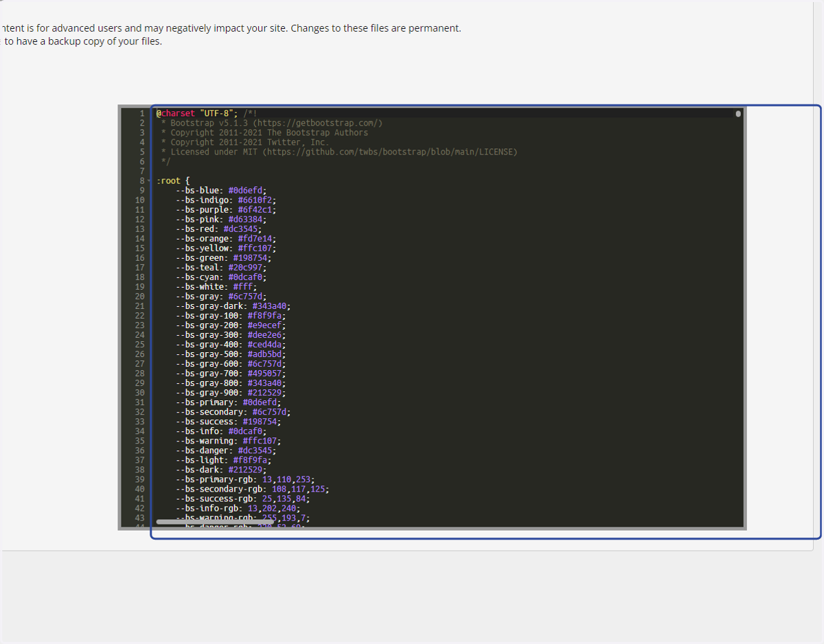The height and width of the screenshot is (644, 824).
Task: Click the --bs-gray-dark variable line
Action: coord(233,306)
